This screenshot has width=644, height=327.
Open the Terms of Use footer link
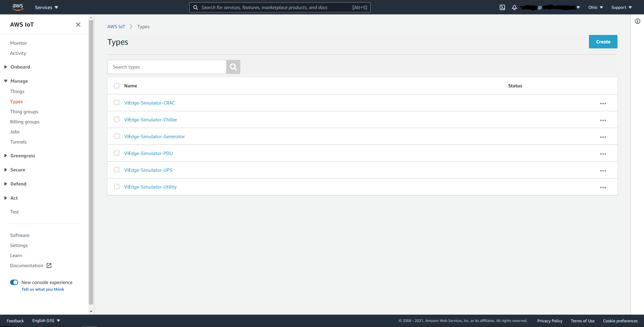point(583,321)
